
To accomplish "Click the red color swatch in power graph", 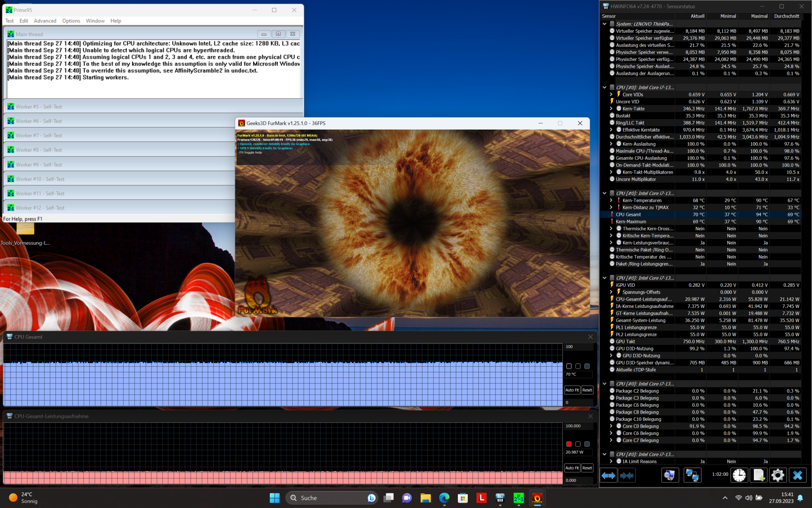I will coord(569,444).
